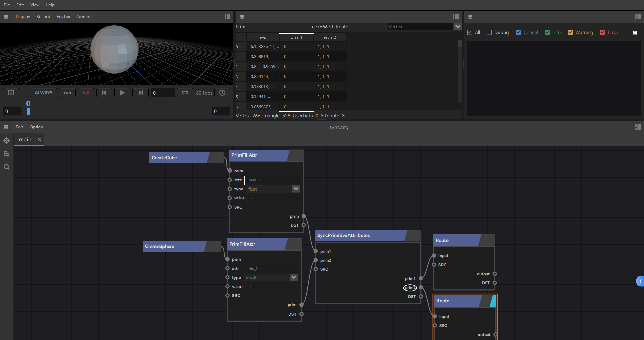644x340 pixels.
Task: Open the EnvTex viewport menu
Action: [63, 17]
